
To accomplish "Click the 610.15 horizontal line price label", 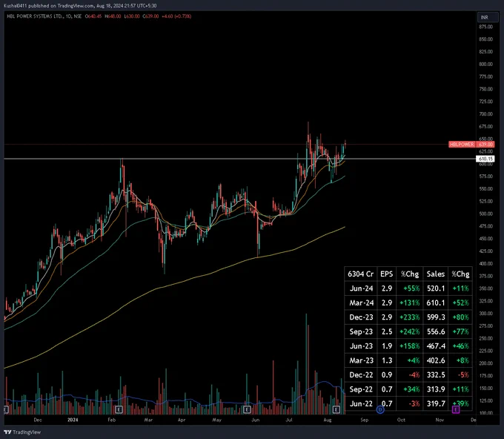I will pyautogui.click(x=485, y=159).
